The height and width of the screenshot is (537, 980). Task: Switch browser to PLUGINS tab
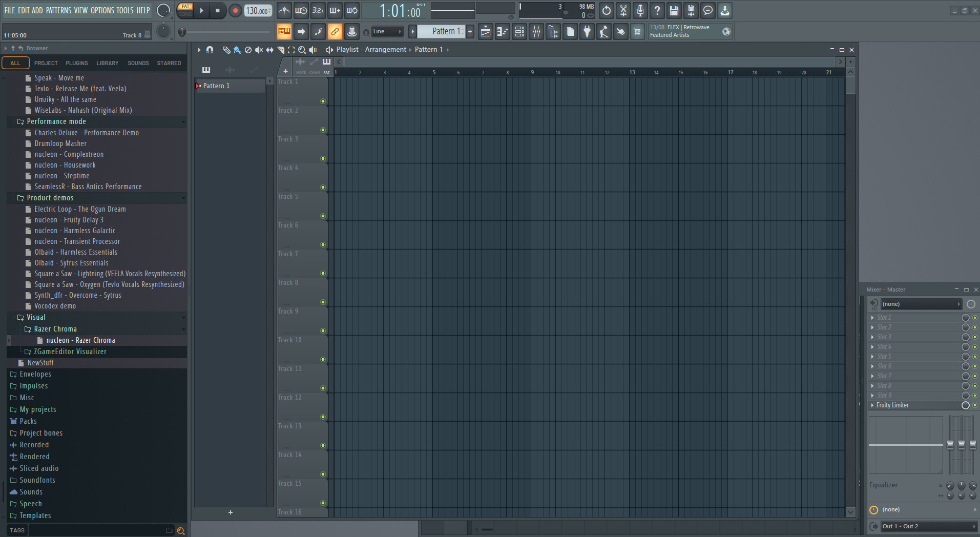pyautogui.click(x=77, y=63)
